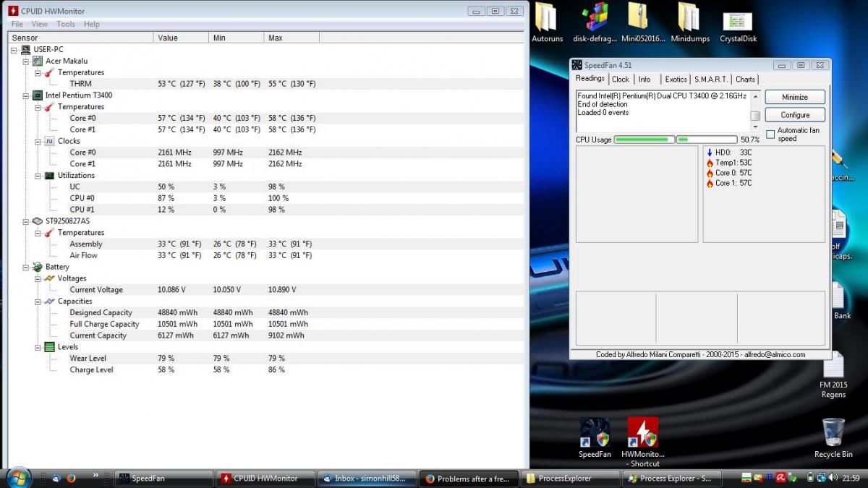Click the Sensor column header
This screenshot has height=488, width=868.
click(81, 38)
